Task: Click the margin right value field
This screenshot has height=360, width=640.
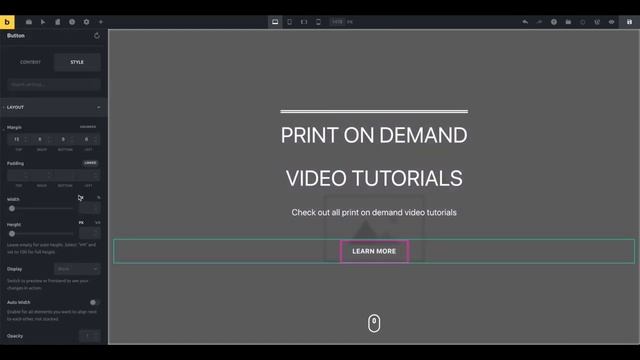Action: 42,140
